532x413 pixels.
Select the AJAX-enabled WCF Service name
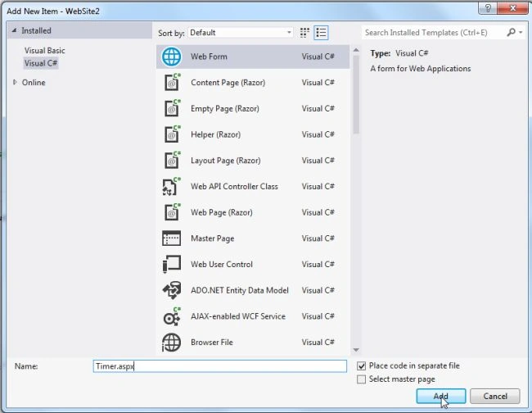pos(238,316)
